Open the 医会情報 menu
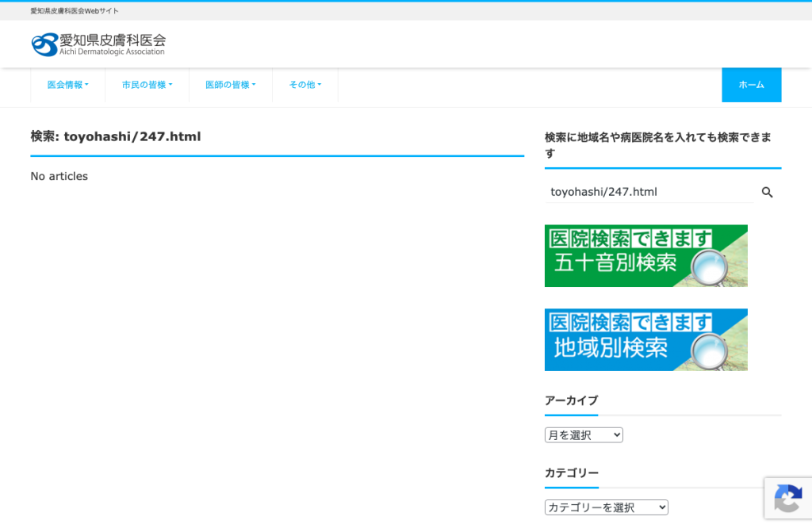Viewport: 812px width, 528px height. point(68,85)
